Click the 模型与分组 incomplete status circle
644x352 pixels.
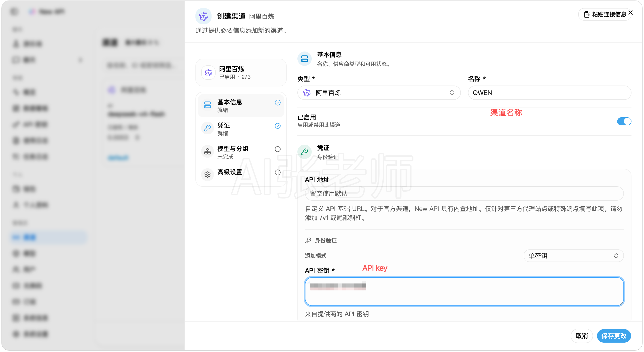tap(278, 149)
